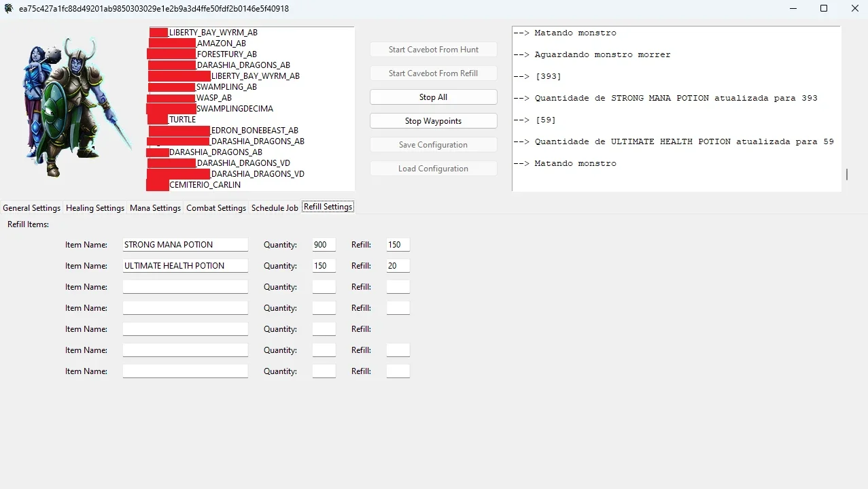
Task: Click the application icon in the title bar
Action: (x=9, y=9)
